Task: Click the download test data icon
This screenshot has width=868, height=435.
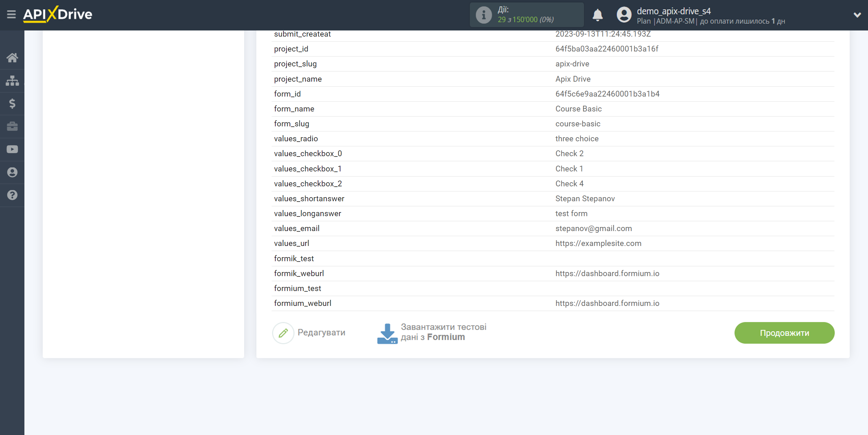Action: (387, 333)
